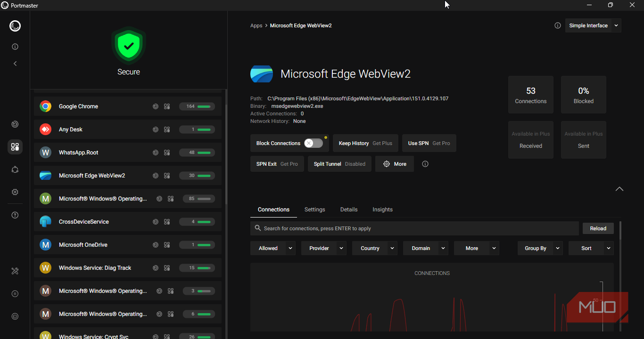Screen dimensions: 644x339
Task: Open the app settings icon in the Microsoft Edge WebView2 row
Action: 167,176
